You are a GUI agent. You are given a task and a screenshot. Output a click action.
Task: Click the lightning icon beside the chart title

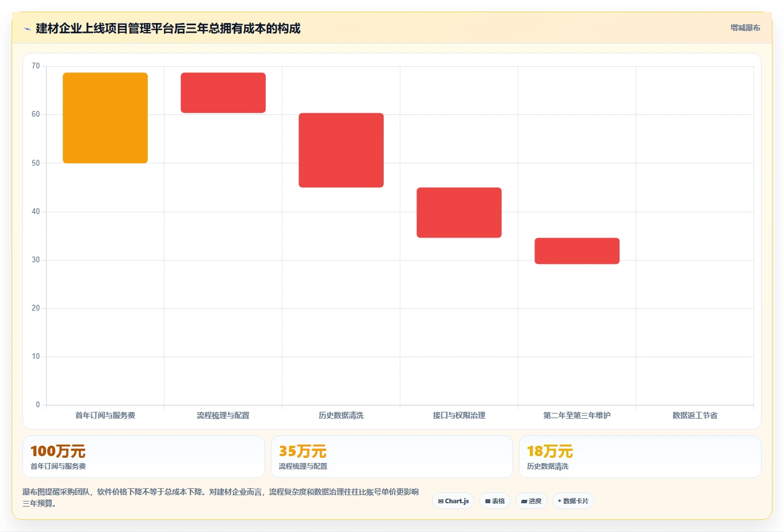pyautogui.click(x=27, y=29)
